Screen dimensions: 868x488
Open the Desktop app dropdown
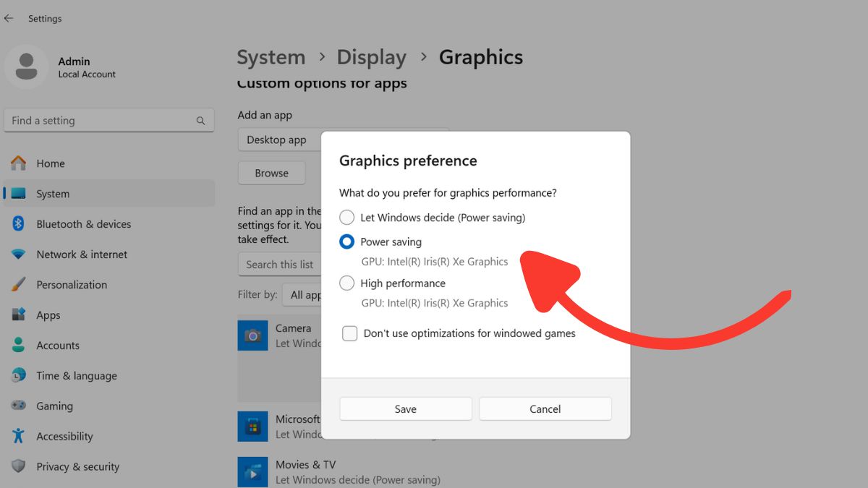coord(279,140)
